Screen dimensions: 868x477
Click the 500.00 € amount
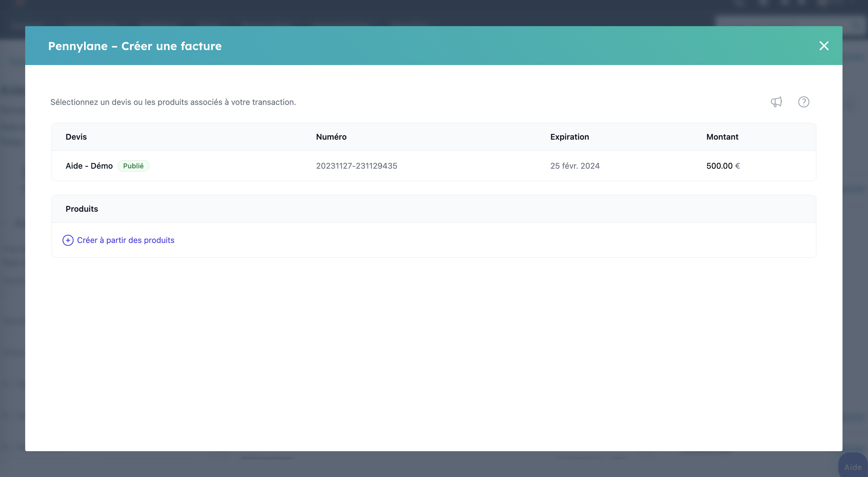pos(723,166)
